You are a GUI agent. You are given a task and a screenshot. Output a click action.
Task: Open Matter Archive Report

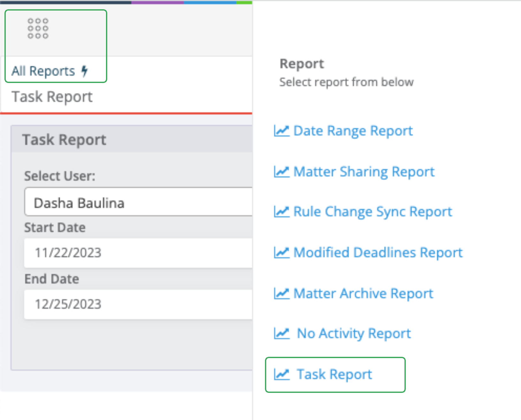[x=363, y=294]
